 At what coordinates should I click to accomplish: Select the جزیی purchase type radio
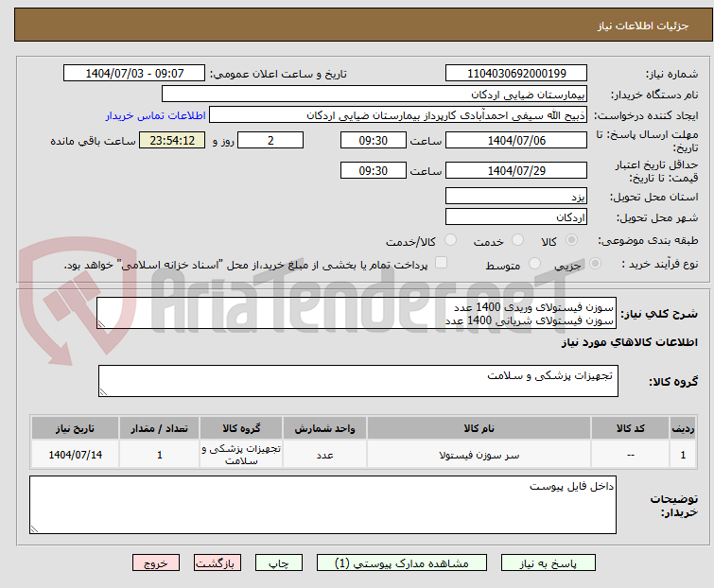[x=595, y=264]
